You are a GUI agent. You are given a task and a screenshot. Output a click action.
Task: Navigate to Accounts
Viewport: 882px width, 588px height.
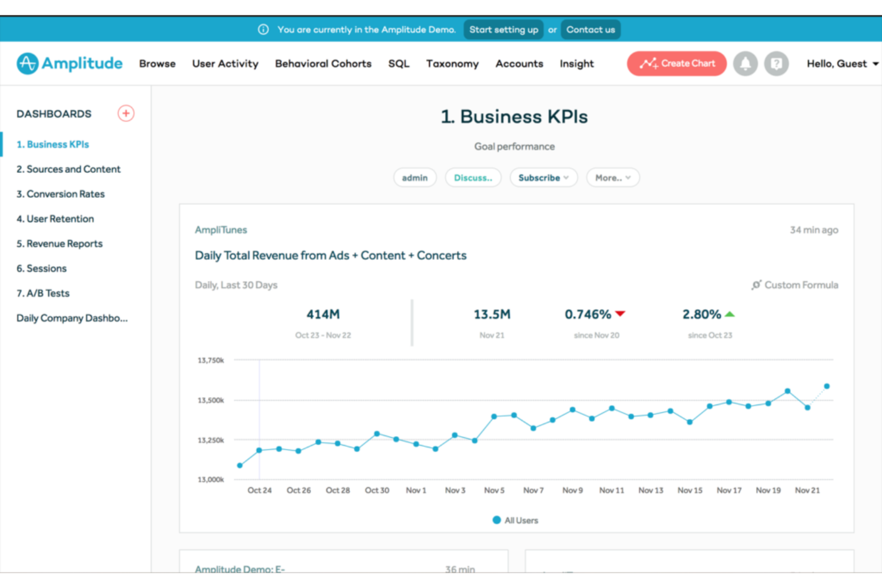pos(519,64)
